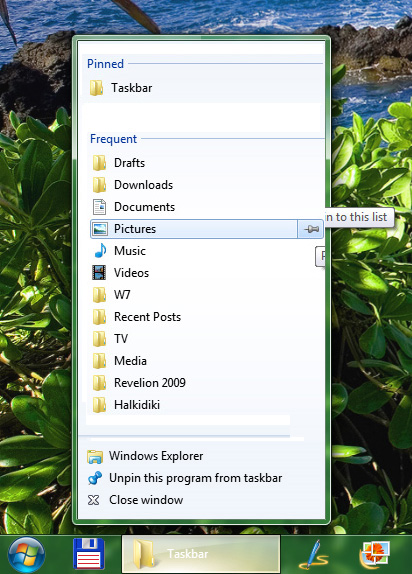Click the blue pen taskbar icon
The height and width of the screenshot is (574, 412).
point(315,555)
